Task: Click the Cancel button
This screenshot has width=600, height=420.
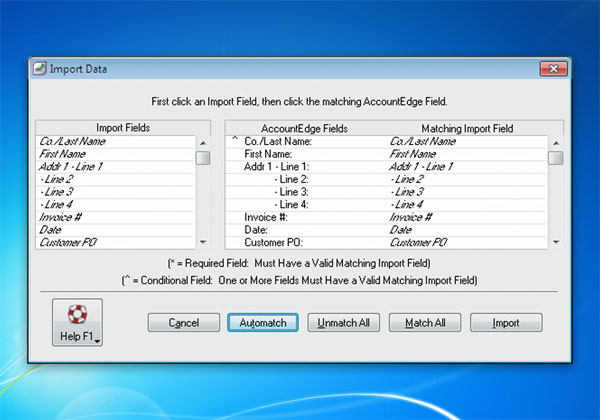Action: coord(184,322)
